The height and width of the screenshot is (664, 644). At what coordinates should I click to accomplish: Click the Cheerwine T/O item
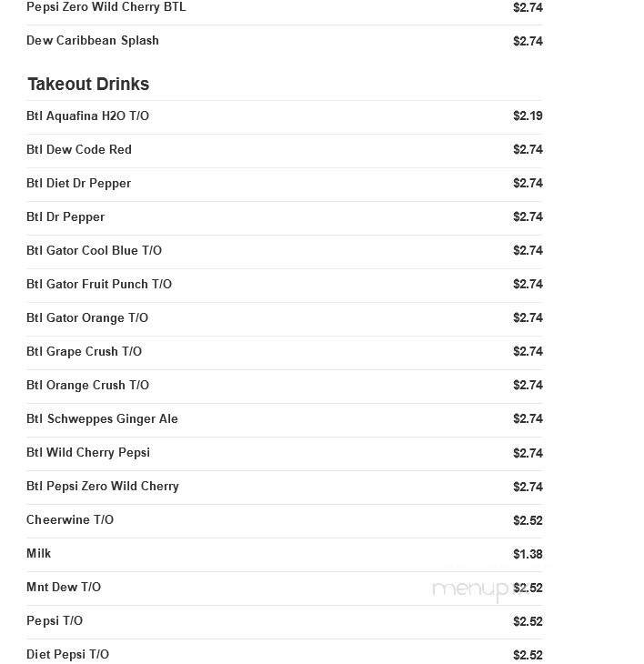click(70, 520)
